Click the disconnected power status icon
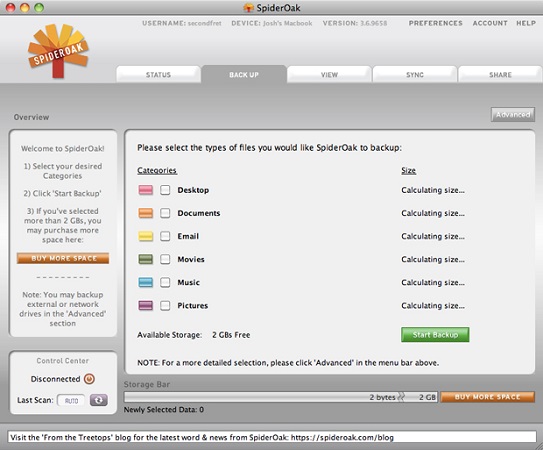543x450 pixels. pos(89,379)
